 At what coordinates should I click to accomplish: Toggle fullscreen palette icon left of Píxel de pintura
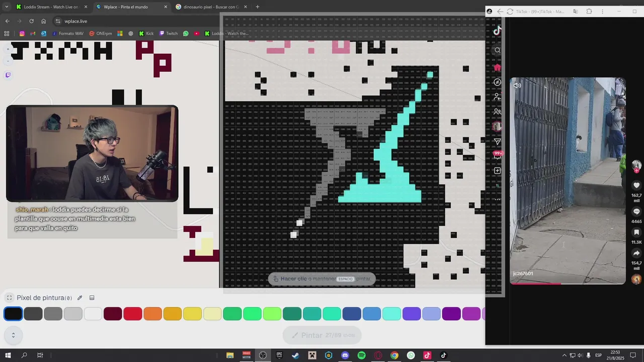coord(9,298)
